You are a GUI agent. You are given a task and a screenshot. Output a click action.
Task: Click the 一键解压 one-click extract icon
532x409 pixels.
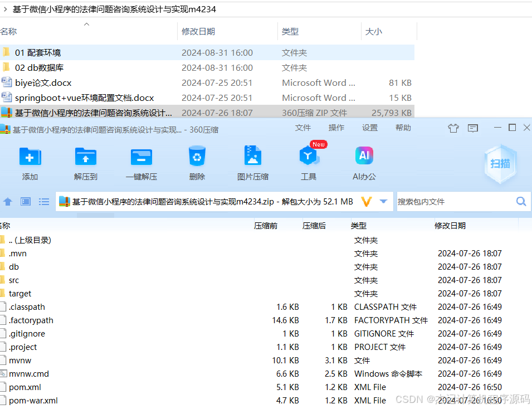point(141,157)
